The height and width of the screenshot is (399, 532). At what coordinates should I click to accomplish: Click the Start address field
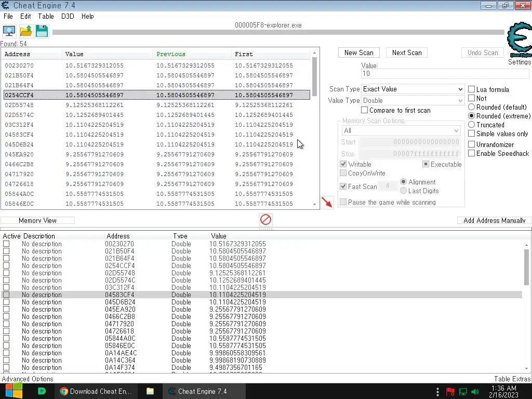(409, 142)
